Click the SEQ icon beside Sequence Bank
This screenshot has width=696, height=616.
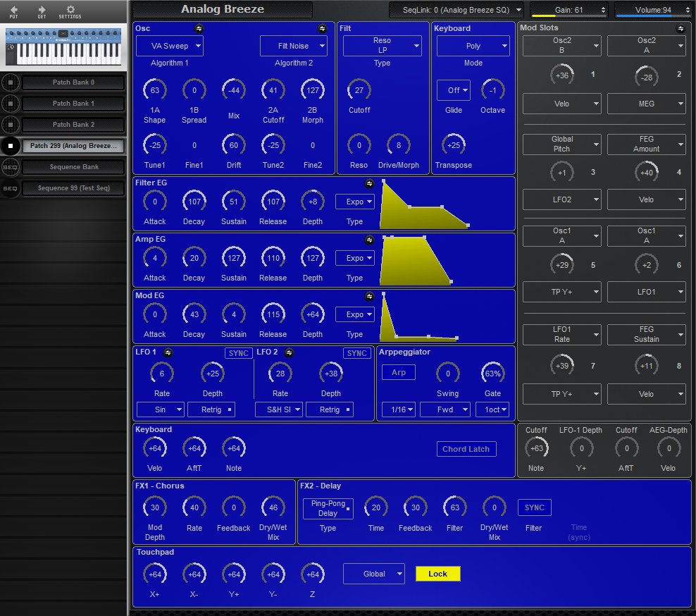[x=10, y=167]
